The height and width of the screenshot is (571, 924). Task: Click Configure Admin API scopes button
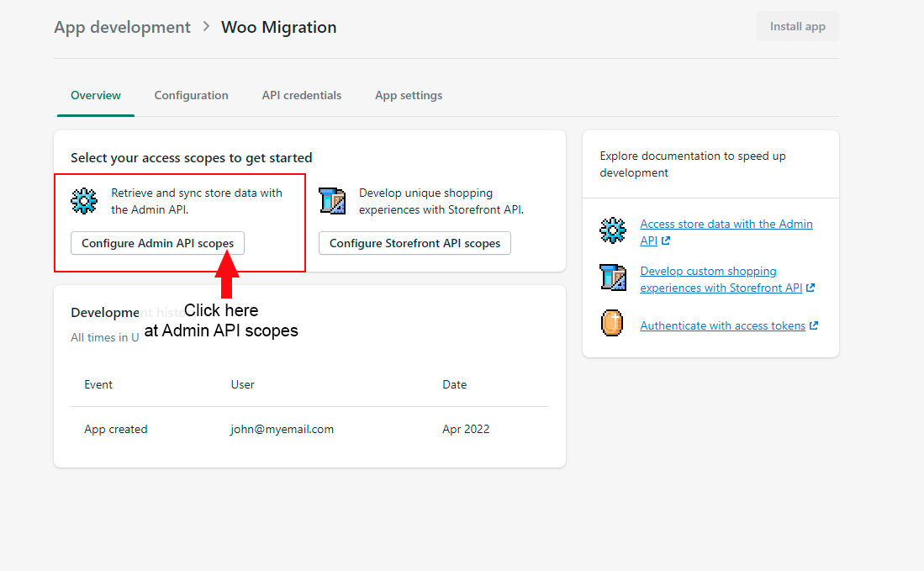[157, 243]
